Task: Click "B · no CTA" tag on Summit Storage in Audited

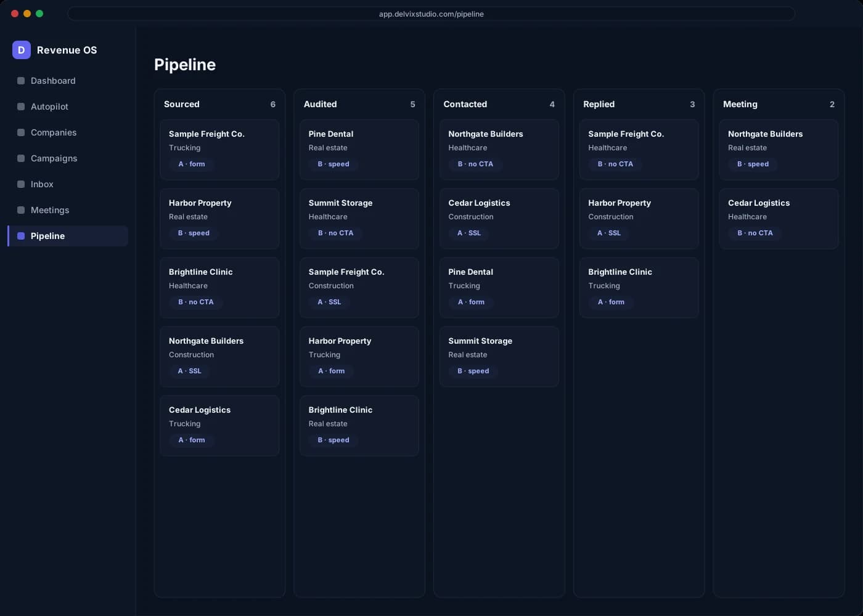Action: point(335,233)
